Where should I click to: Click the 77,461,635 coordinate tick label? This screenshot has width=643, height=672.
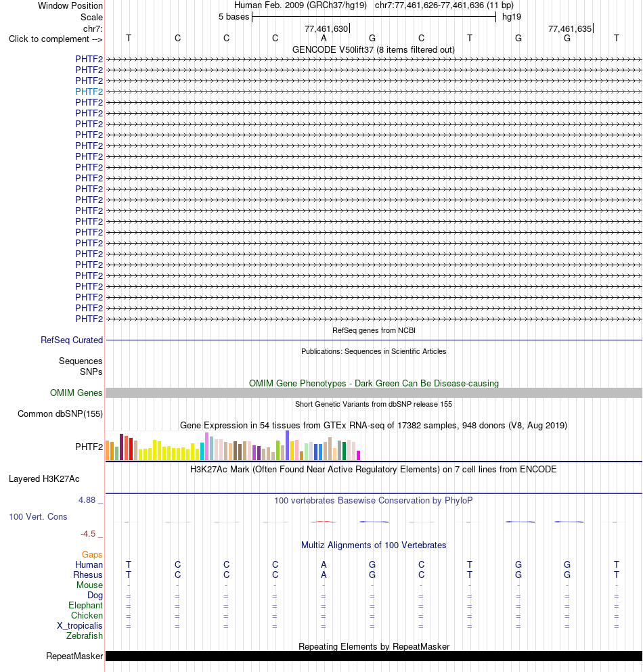(570, 28)
